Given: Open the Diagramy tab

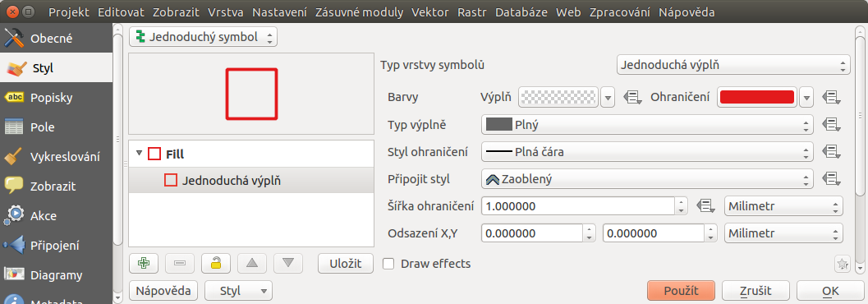Looking at the screenshot, I should 56,275.
